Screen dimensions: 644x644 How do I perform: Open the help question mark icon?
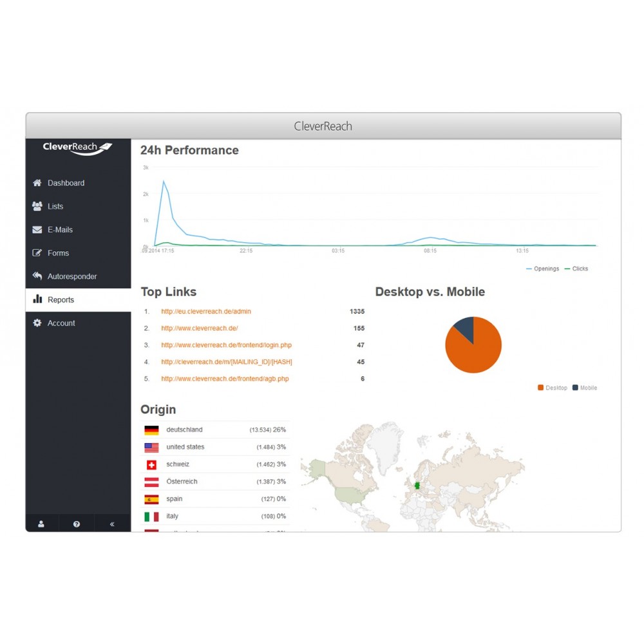[77, 524]
